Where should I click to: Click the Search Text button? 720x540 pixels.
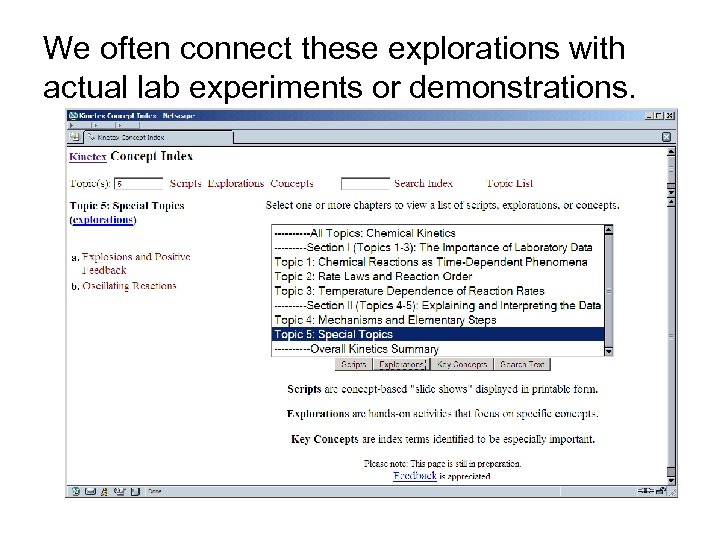522,365
